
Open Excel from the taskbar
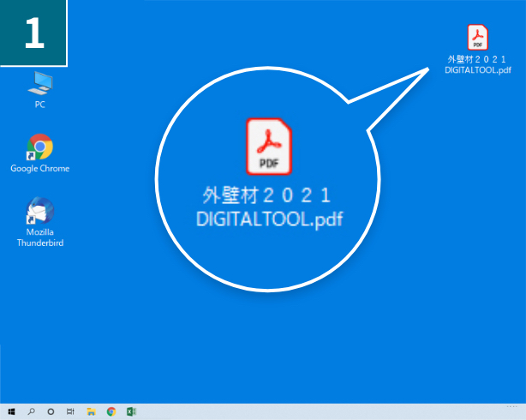coord(132,411)
